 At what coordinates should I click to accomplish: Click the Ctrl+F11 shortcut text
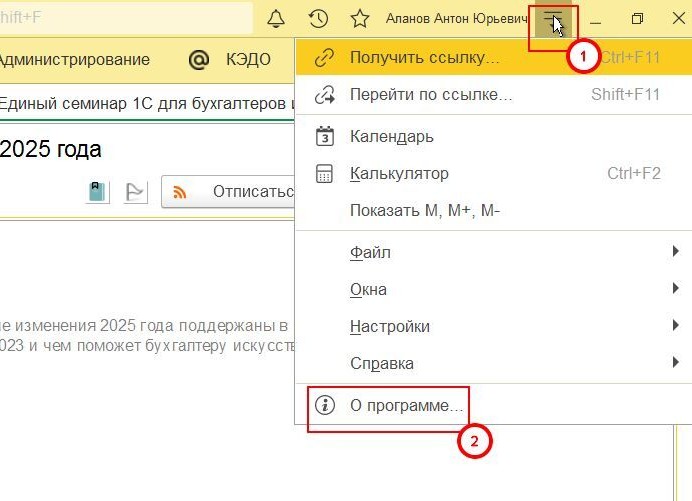tap(630, 57)
